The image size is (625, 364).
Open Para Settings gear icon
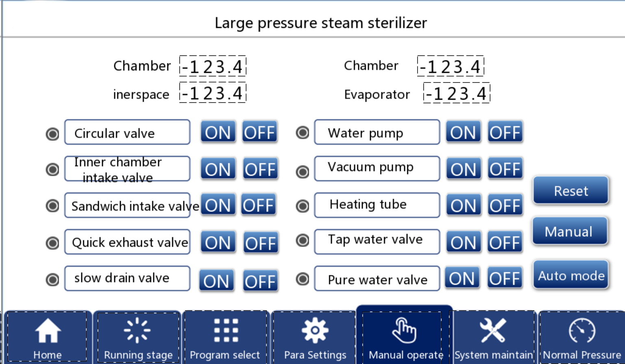click(315, 330)
